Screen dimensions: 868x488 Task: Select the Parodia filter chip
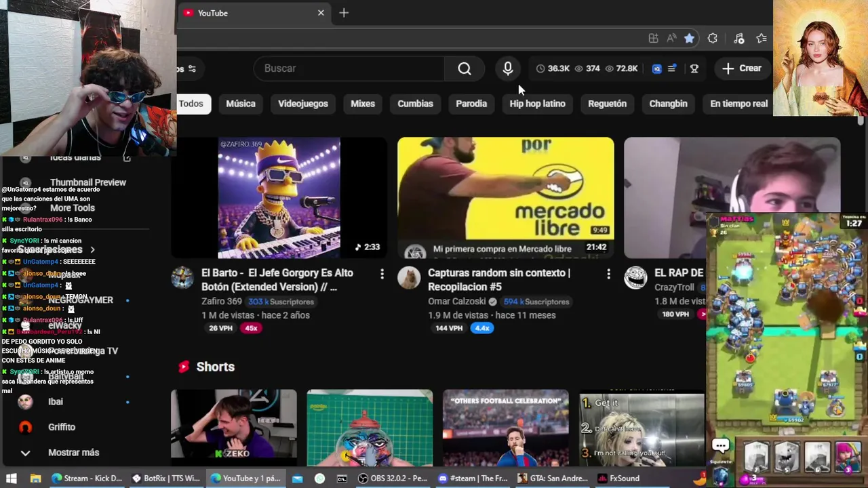471,104
